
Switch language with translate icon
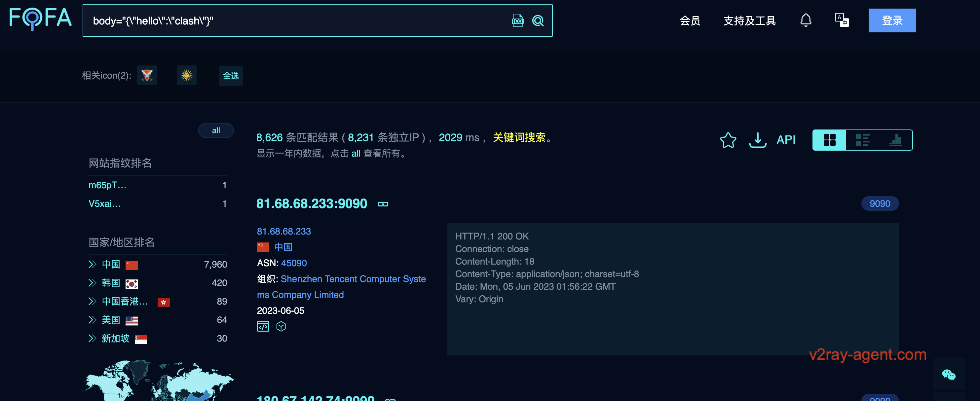click(x=842, y=20)
